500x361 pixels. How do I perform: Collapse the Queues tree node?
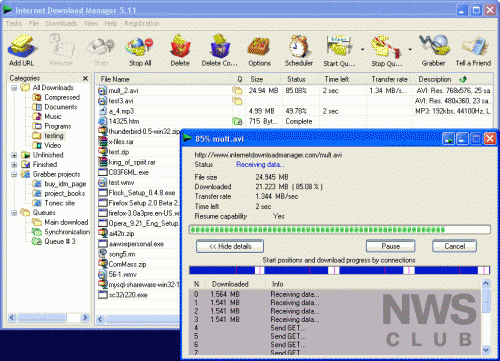14,213
